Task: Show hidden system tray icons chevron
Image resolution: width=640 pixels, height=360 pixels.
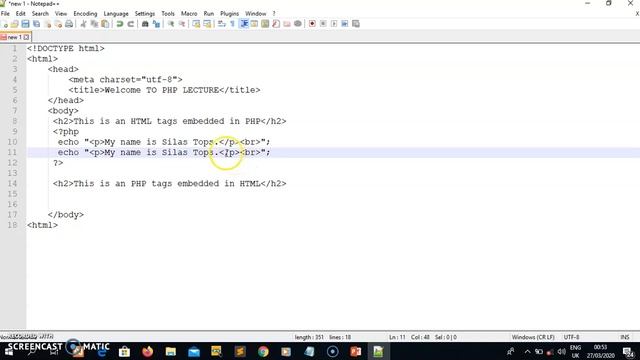Action: click(x=527, y=351)
